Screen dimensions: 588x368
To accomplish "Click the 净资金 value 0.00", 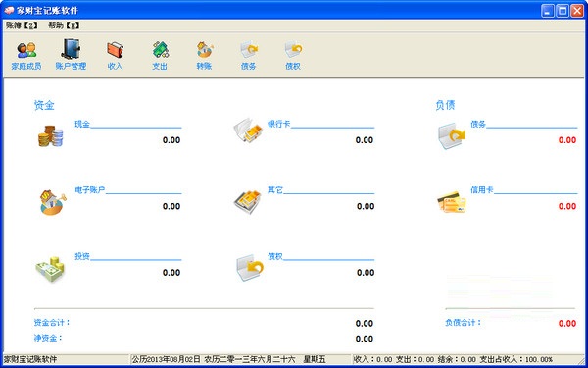I will pyautogui.click(x=365, y=339).
